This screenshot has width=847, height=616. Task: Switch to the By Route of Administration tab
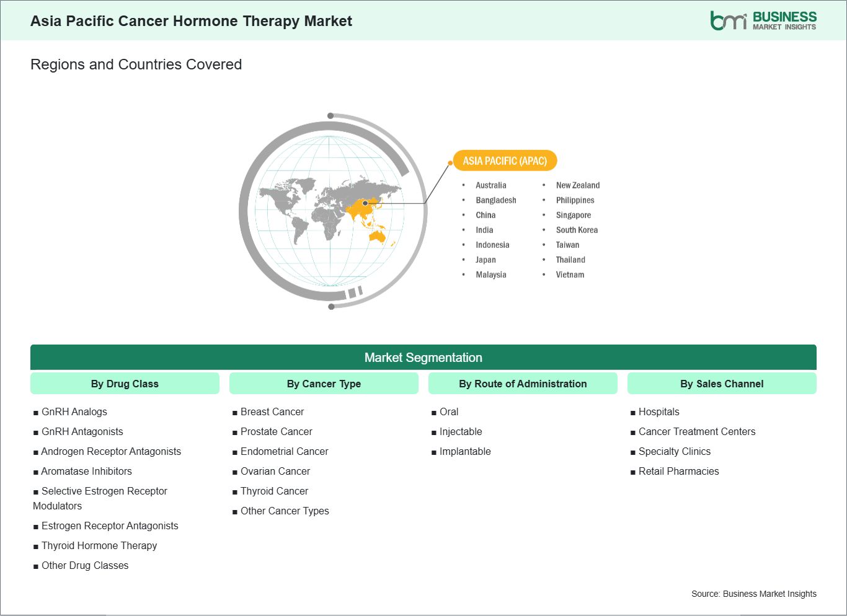click(x=523, y=384)
